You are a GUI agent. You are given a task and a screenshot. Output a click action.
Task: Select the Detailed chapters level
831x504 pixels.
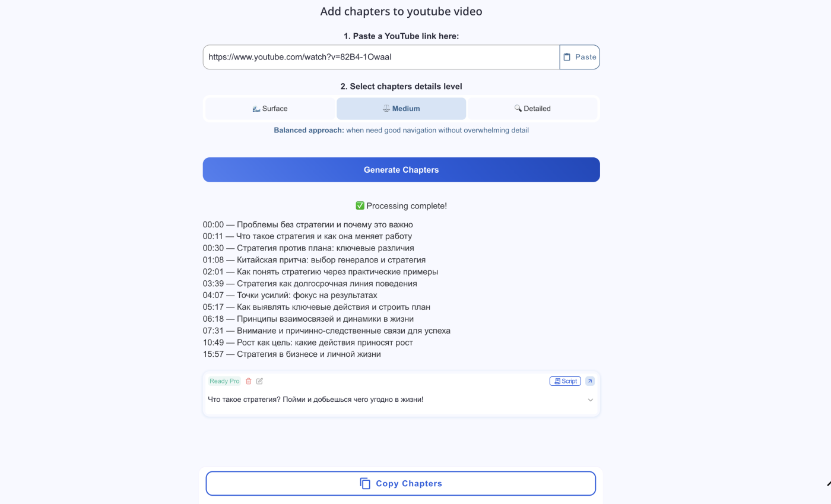pos(532,109)
